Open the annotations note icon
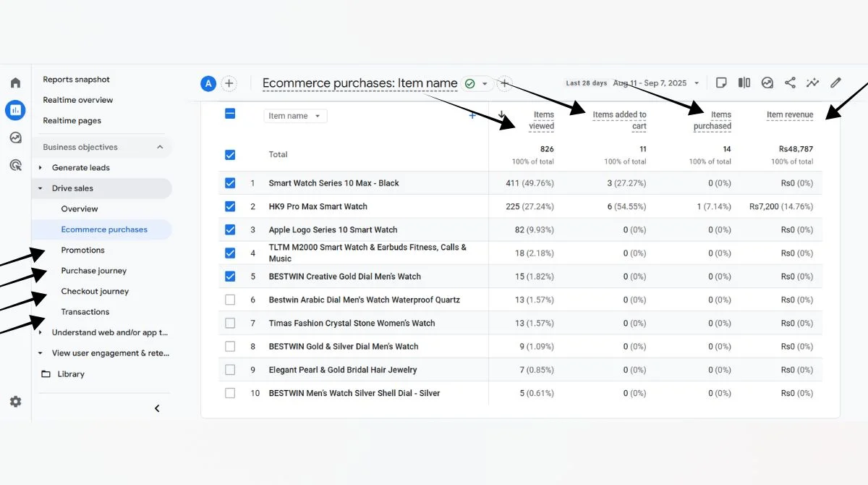The image size is (868, 485). click(x=721, y=83)
